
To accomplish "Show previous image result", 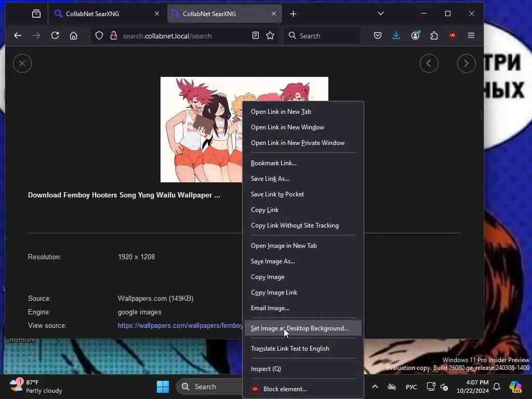I will click(x=429, y=63).
